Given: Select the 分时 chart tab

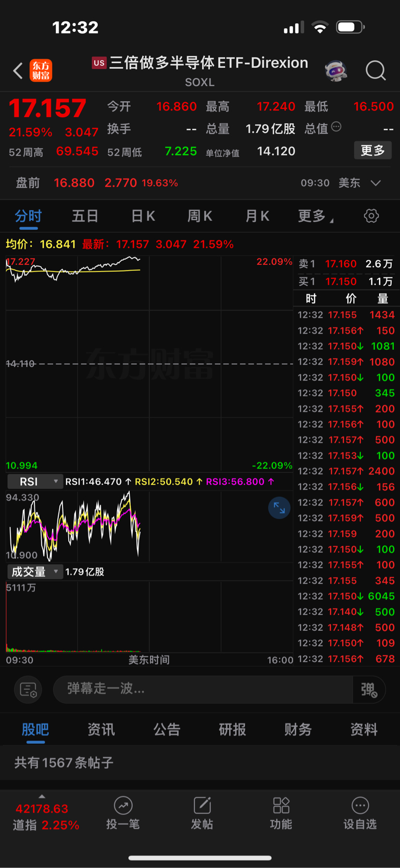Looking at the screenshot, I should (x=28, y=216).
